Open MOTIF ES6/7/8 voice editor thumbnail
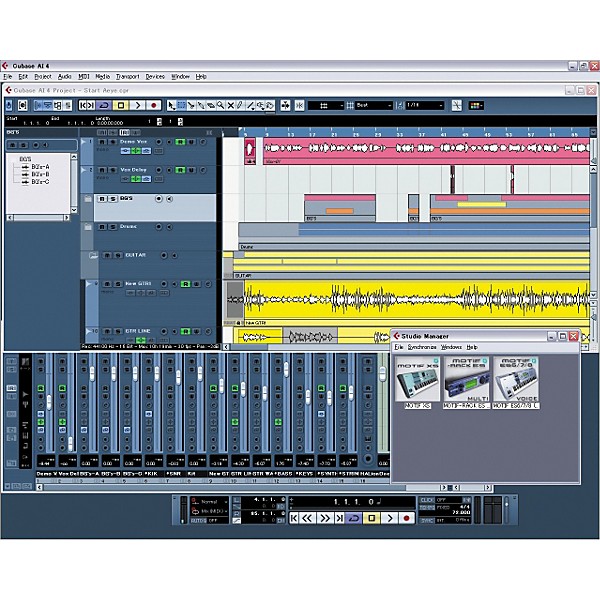This screenshot has height=600, width=600. [x=516, y=379]
